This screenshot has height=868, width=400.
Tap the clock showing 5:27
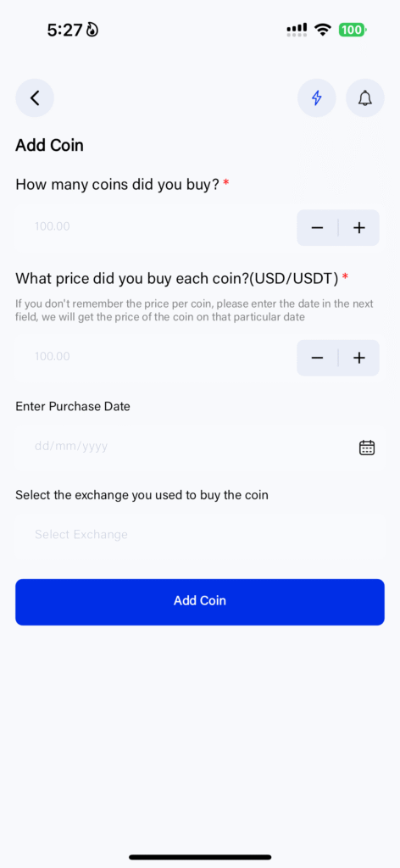tap(64, 31)
